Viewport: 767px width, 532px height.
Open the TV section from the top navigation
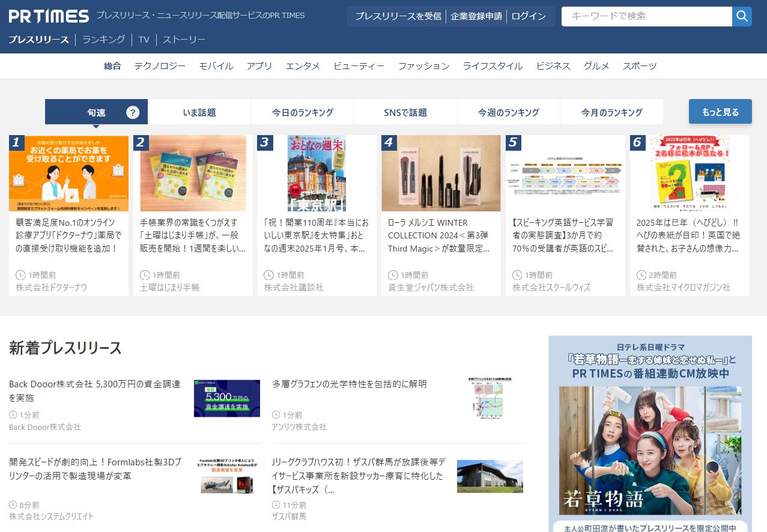click(144, 39)
